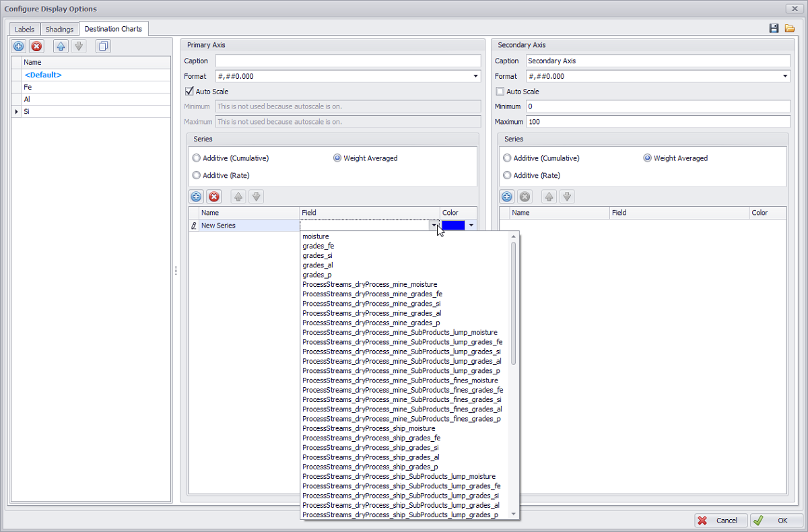Pick ProcessStreams_dryProcess_mine_SubProducts_lump_grades_al field
The width and height of the screenshot is (808, 532).
pyautogui.click(x=402, y=361)
